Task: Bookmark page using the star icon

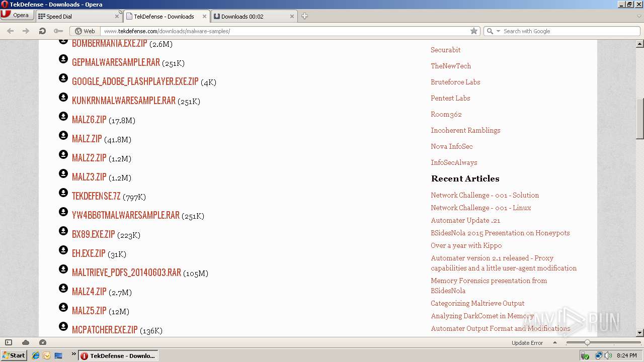Action: click(x=474, y=31)
